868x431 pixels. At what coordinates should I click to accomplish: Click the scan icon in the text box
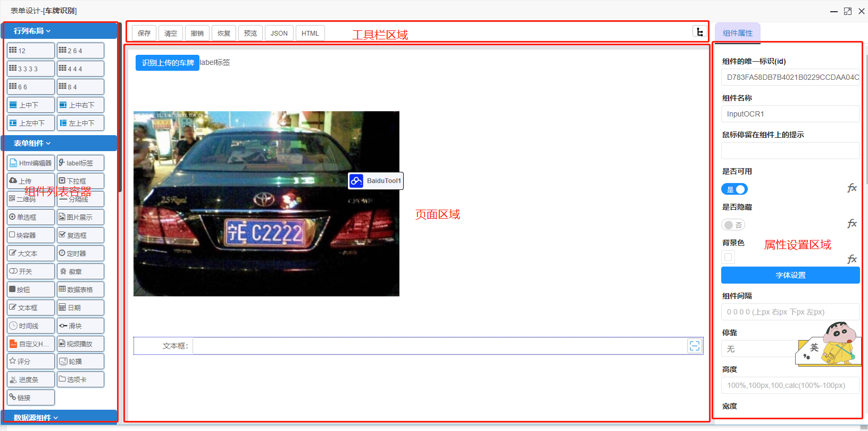pyautogui.click(x=694, y=346)
